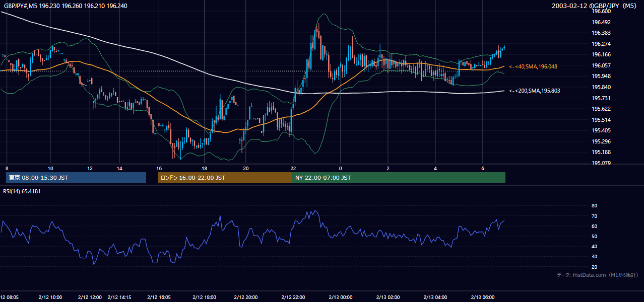
Task: Click hour label 8 under the price chart
Action: (7, 168)
